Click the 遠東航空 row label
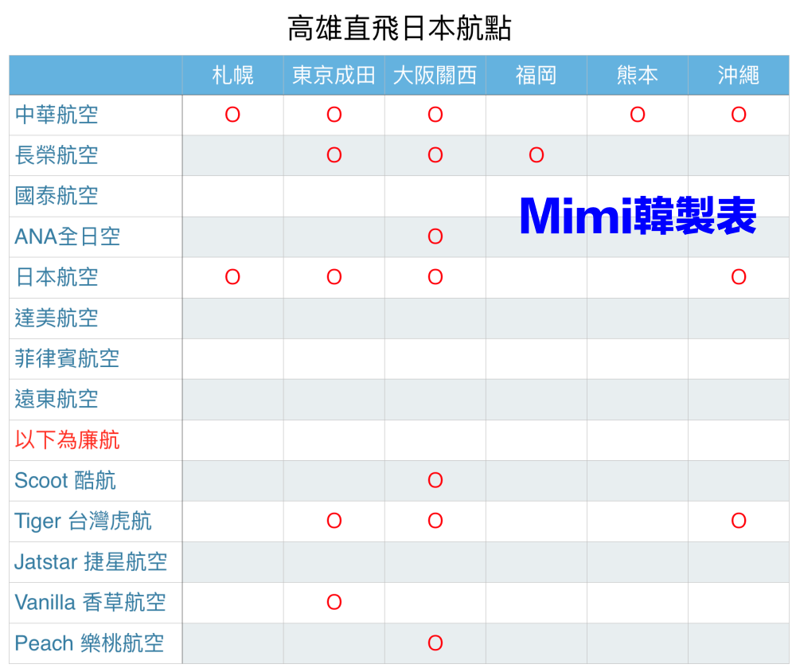The height and width of the screenshot is (672, 796). pyautogui.click(x=57, y=399)
